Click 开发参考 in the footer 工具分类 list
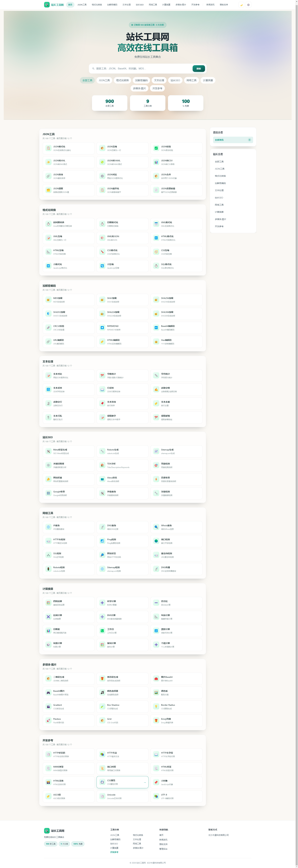Viewport: 298px width, 868px height. (114, 852)
